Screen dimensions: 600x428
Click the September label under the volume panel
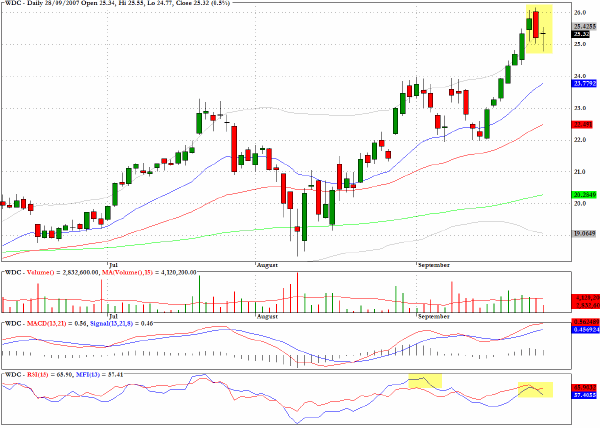(434, 317)
